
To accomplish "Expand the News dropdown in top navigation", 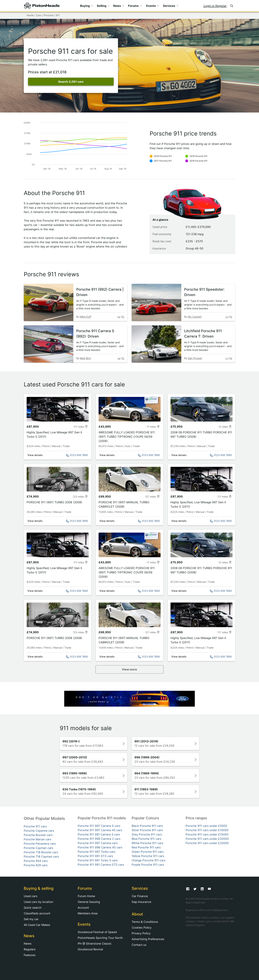I will tap(119, 6).
